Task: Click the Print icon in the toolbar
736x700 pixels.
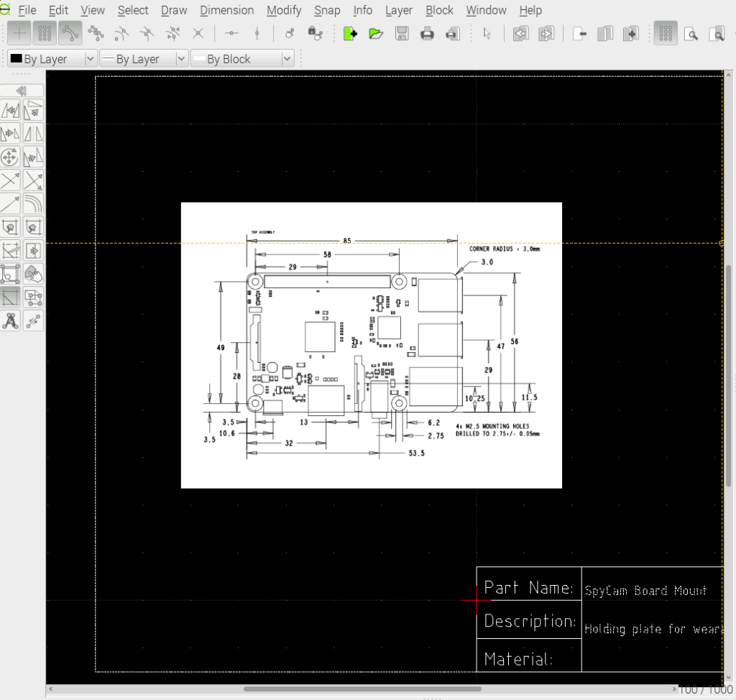Action: [x=427, y=33]
